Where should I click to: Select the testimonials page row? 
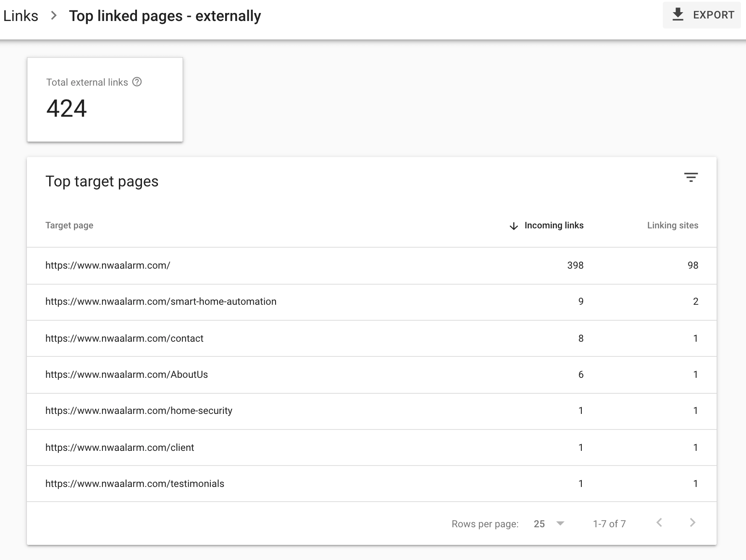point(135,484)
